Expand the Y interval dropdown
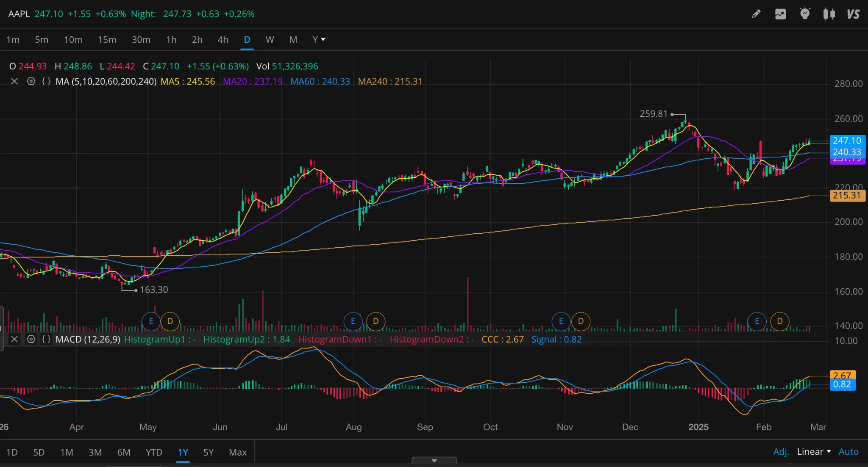Screen dimensions: 868x467 click(319, 39)
